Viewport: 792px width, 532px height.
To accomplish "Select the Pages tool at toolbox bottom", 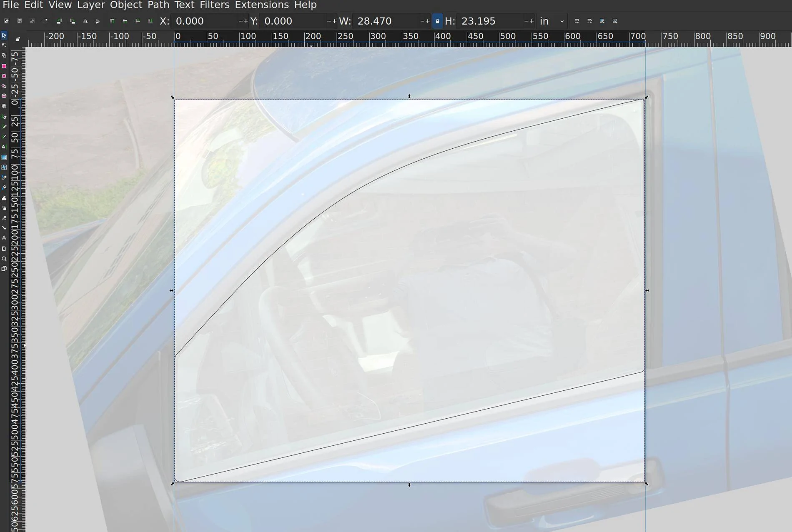I will tap(4, 269).
